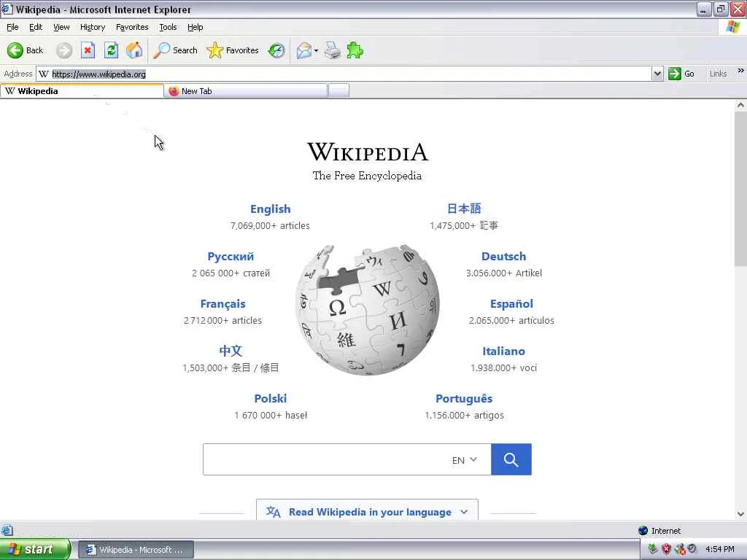This screenshot has height=560, width=747.
Task: Open the Polski Wikipedia link
Action: pyautogui.click(x=270, y=399)
